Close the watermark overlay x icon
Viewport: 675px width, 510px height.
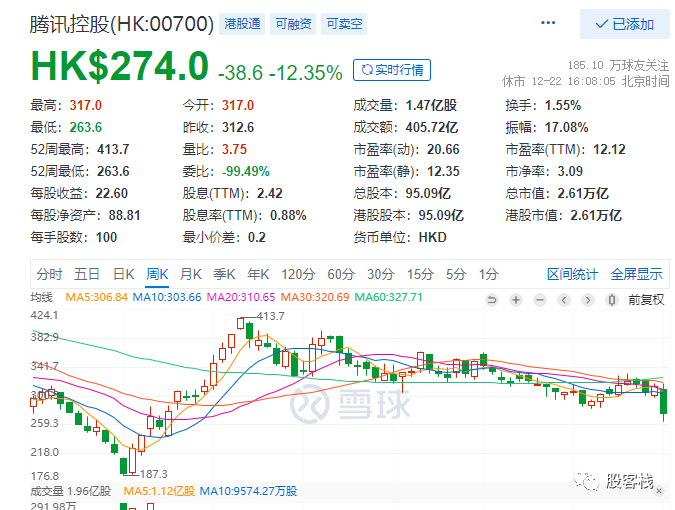659,491
